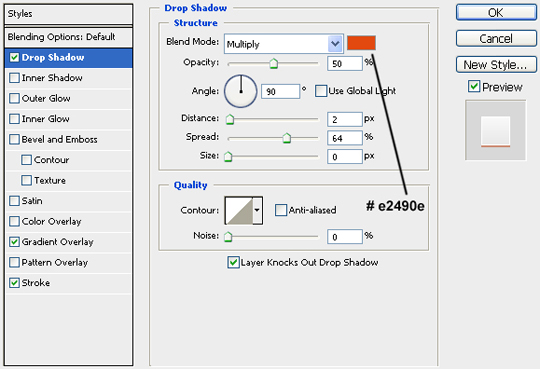The width and height of the screenshot is (540, 369).
Task: Enable the Inner Glow checkbox
Action: click(x=14, y=119)
